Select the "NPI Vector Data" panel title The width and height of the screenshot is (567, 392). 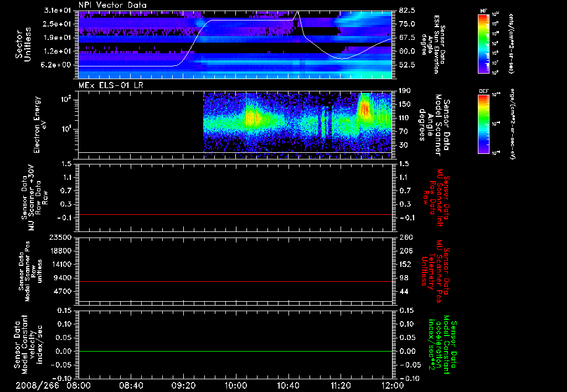(112, 5)
